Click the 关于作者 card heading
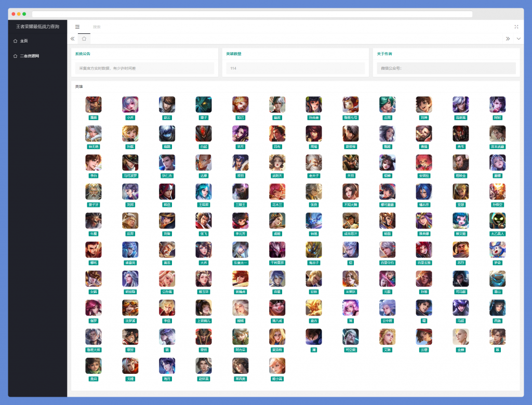This screenshot has width=532, height=405. point(384,54)
